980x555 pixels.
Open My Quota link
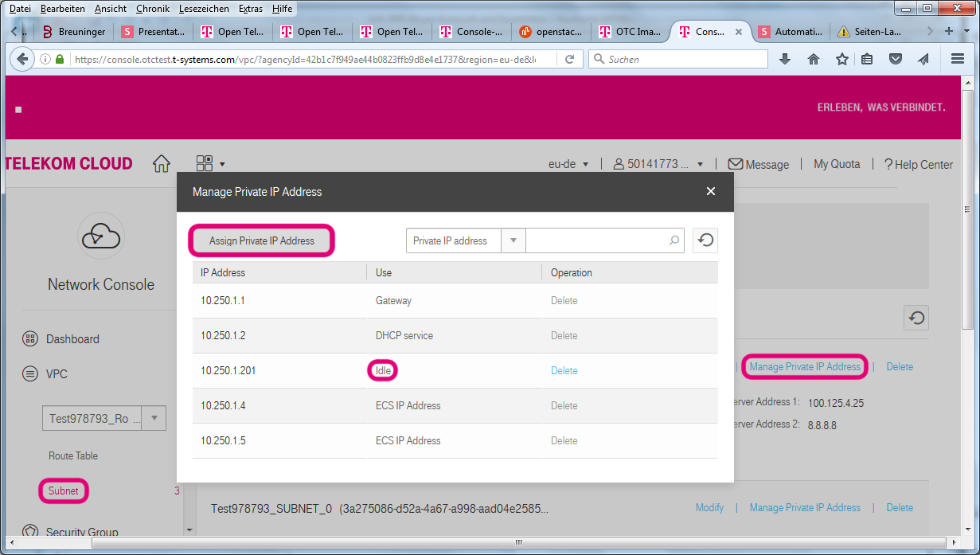pos(837,164)
